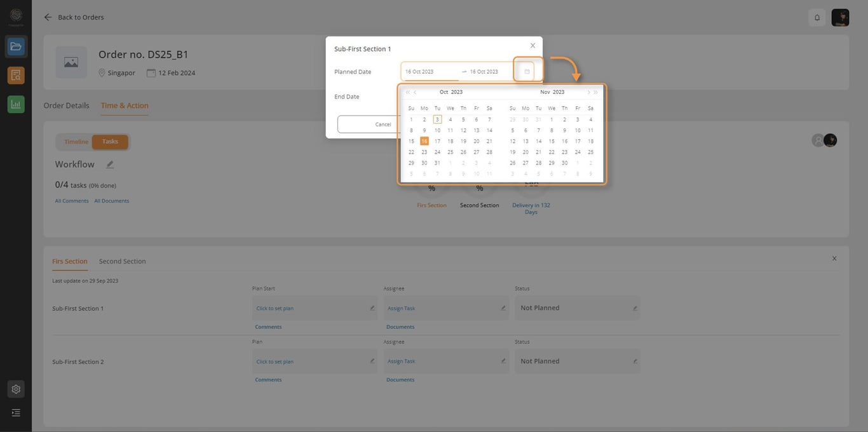Open All Comments link

pyautogui.click(x=72, y=201)
